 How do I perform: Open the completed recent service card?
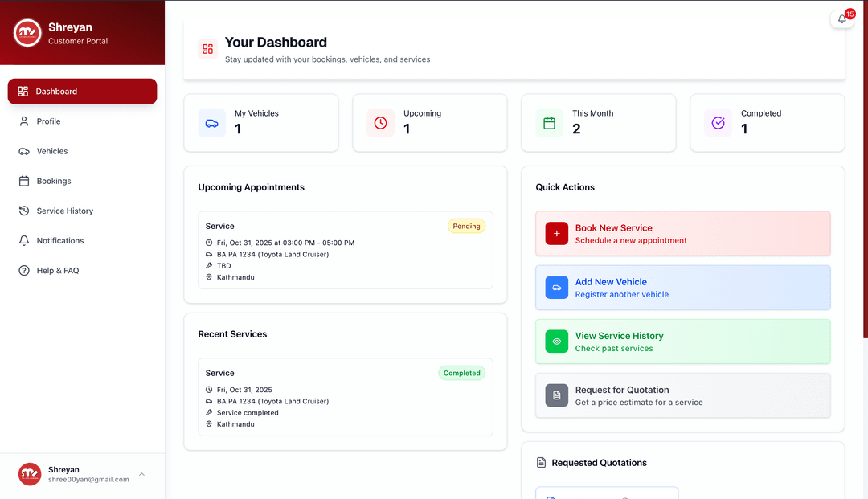345,397
